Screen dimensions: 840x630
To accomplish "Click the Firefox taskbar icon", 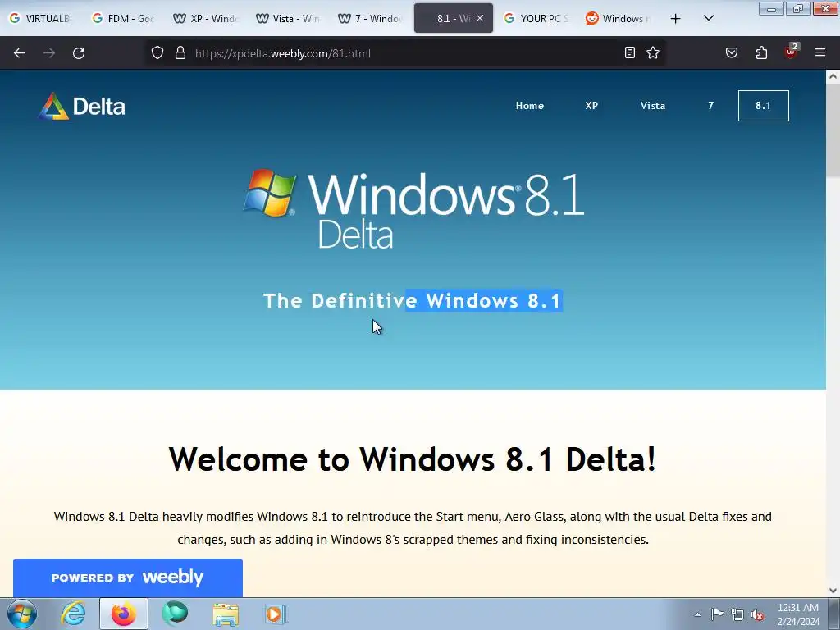I will [123, 614].
